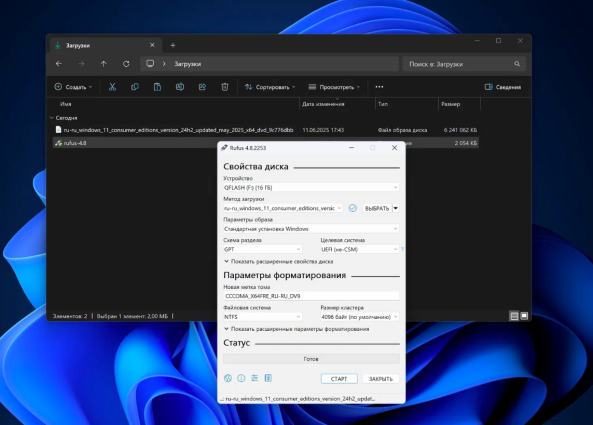Image resolution: width=593 pixels, height=425 pixels.
Task: Edit the Новая метка тома field
Action: coord(311,296)
